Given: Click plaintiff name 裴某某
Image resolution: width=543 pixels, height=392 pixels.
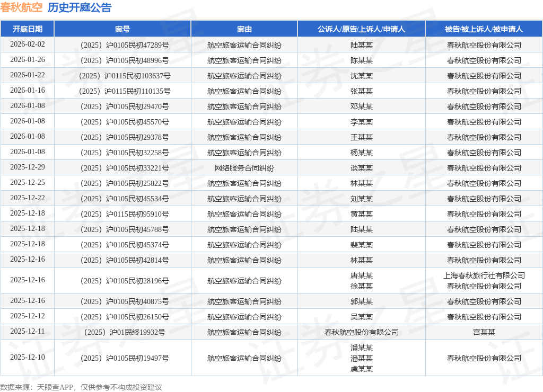Looking at the screenshot, I should [x=361, y=245].
